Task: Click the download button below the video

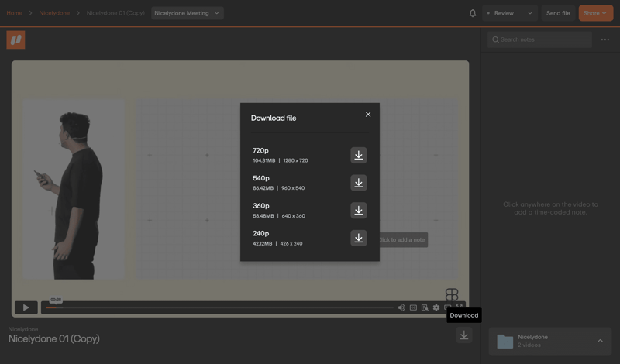Action: tap(463, 335)
